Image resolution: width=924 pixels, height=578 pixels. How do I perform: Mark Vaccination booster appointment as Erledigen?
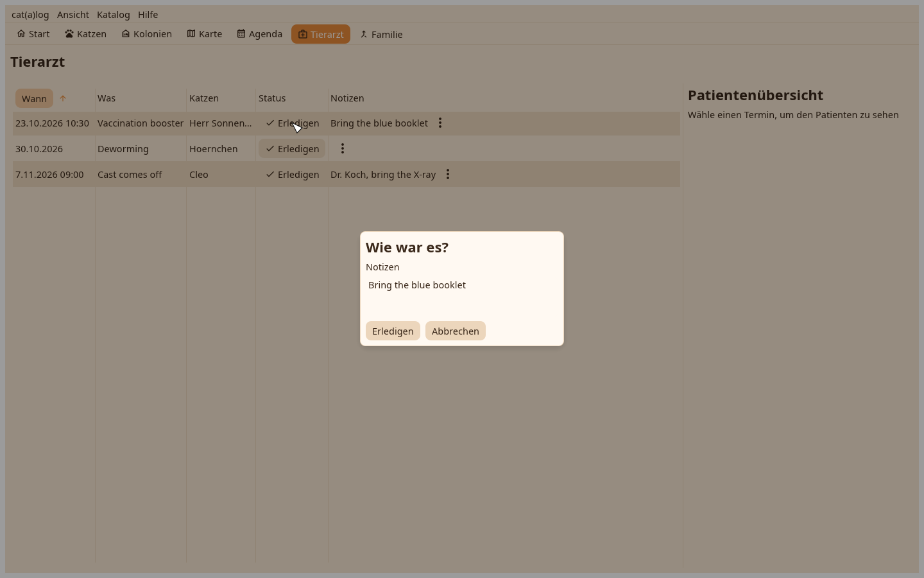pos(292,123)
